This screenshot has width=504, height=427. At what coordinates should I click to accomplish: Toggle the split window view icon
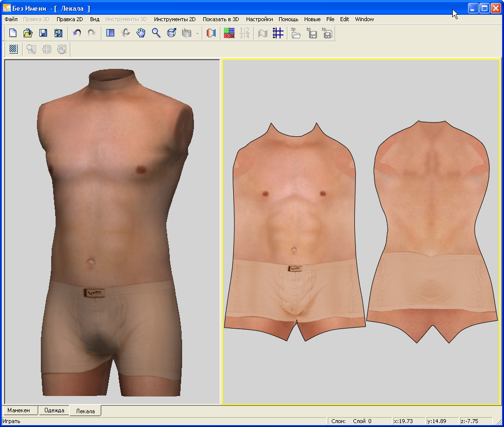110,33
